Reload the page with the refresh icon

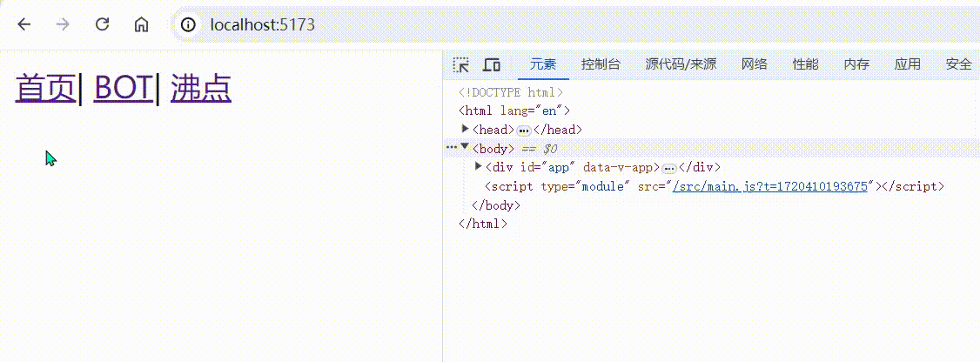[x=102, y=24]
